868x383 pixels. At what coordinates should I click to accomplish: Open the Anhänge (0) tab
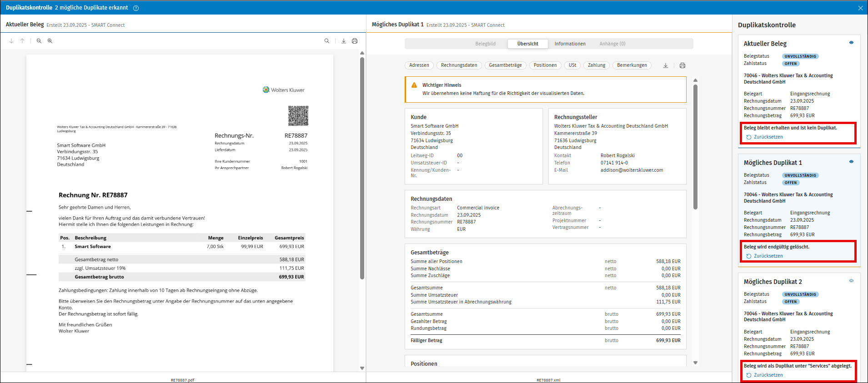612,44
